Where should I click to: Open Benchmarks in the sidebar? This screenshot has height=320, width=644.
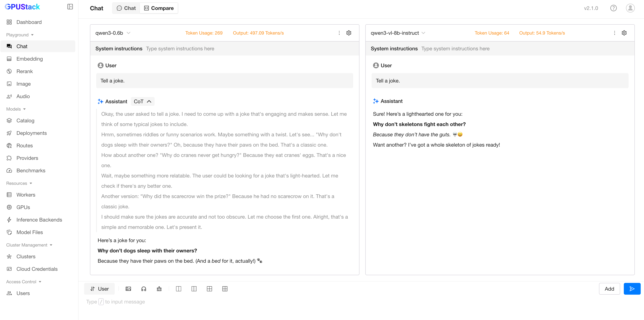point(31,171)
